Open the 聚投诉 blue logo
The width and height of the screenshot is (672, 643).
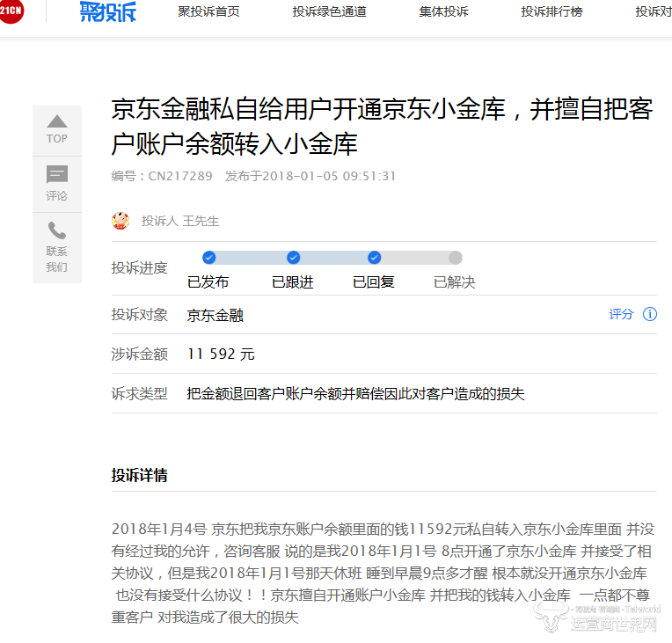[108, 11]
